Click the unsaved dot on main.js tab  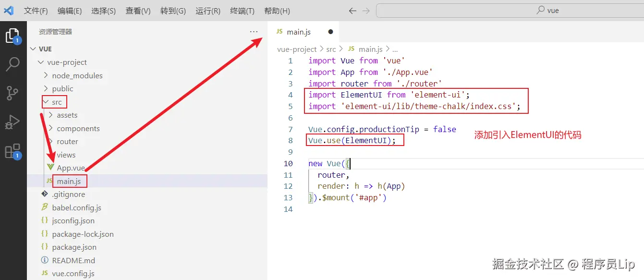330,32
